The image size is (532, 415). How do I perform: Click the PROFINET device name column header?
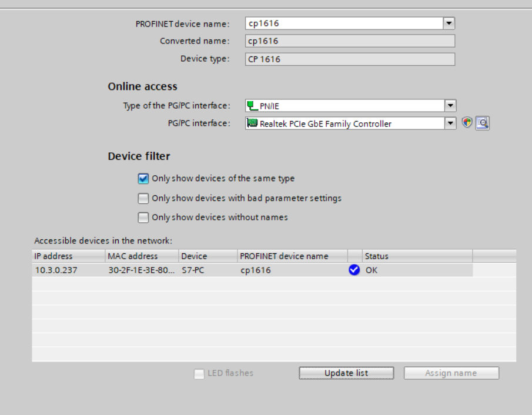pos(293,256)
